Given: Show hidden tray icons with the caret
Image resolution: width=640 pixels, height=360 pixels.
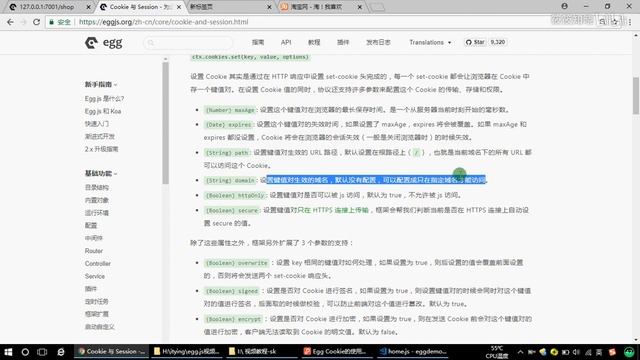Looking at the screenshot, I should [x=520, y=352].
